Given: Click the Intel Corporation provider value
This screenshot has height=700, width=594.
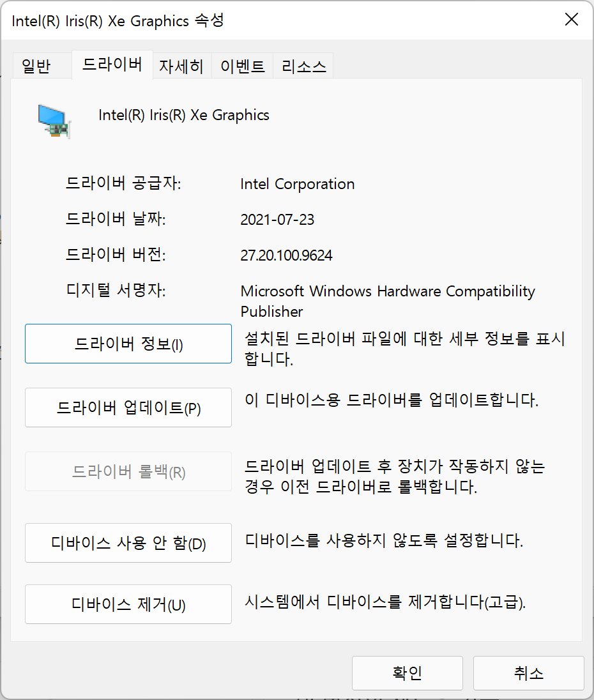Looking at the screenshot, I should click(297, 184).
